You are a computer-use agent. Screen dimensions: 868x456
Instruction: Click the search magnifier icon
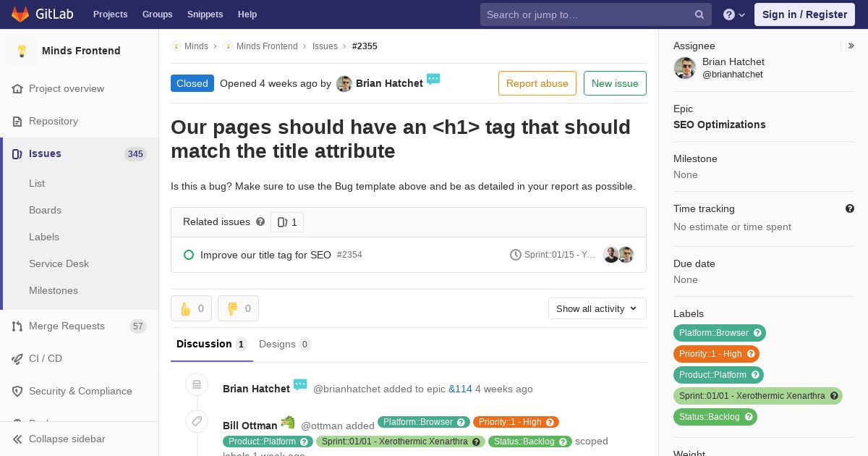pos(699,14)
